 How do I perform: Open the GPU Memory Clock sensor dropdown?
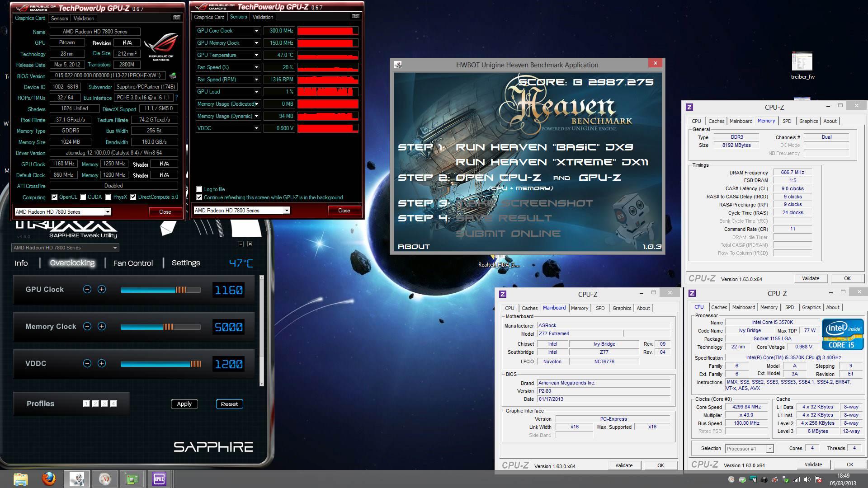[x=256, y=43]
